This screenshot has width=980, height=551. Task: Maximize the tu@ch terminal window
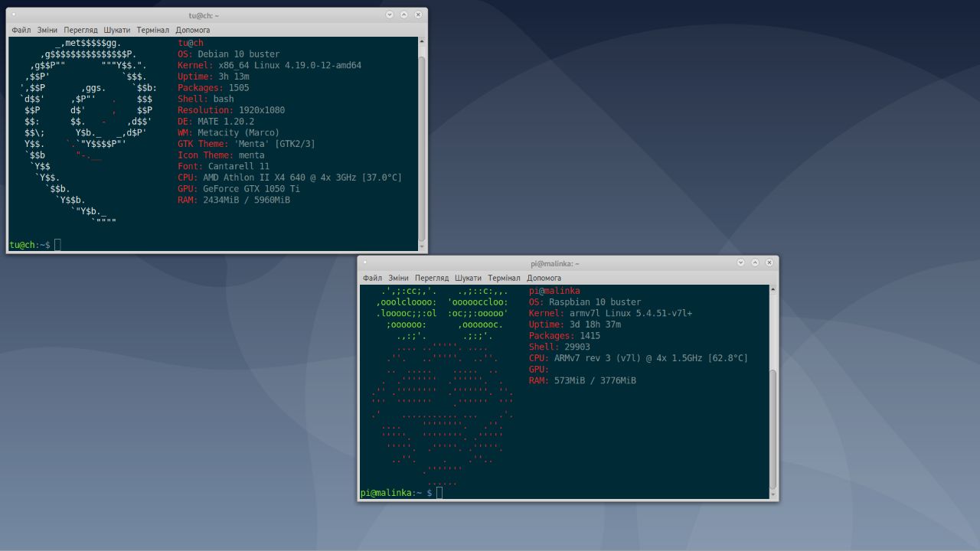tap(404, 15)
